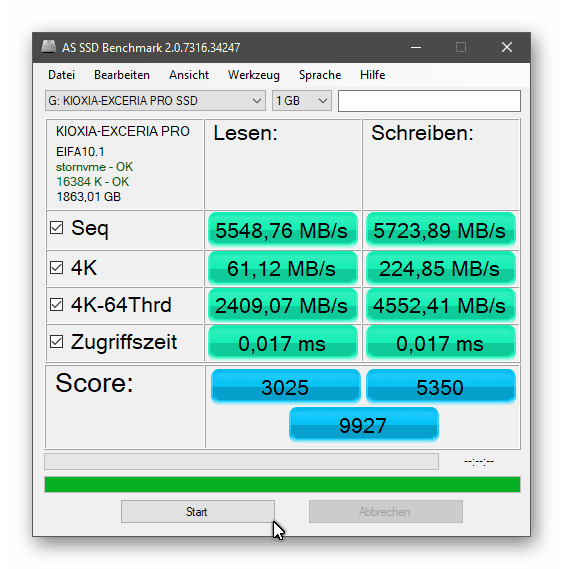Click the firmware text EIFA10.1
563x569 pixels.
[x=80, y=152]
